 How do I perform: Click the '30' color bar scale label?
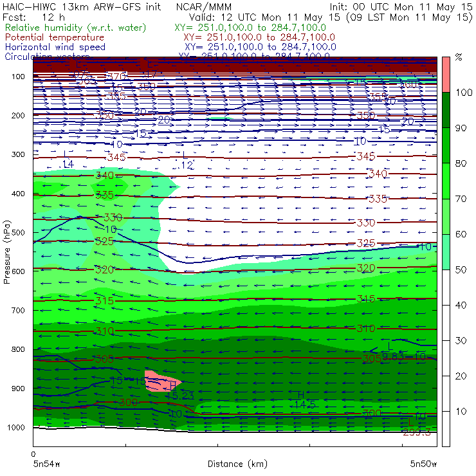(x=461, y=341)
